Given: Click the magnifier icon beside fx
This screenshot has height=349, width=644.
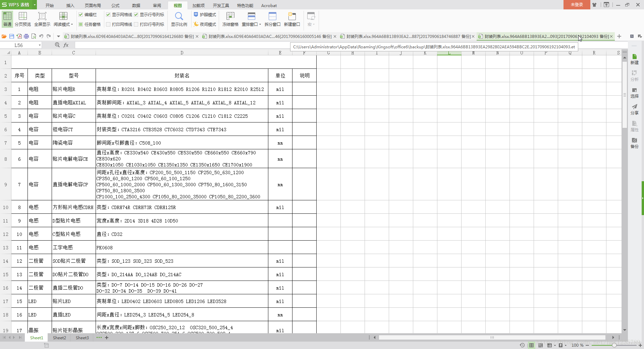Looking at the screenshot, I should pyautogui.click(x=57, y=45).
